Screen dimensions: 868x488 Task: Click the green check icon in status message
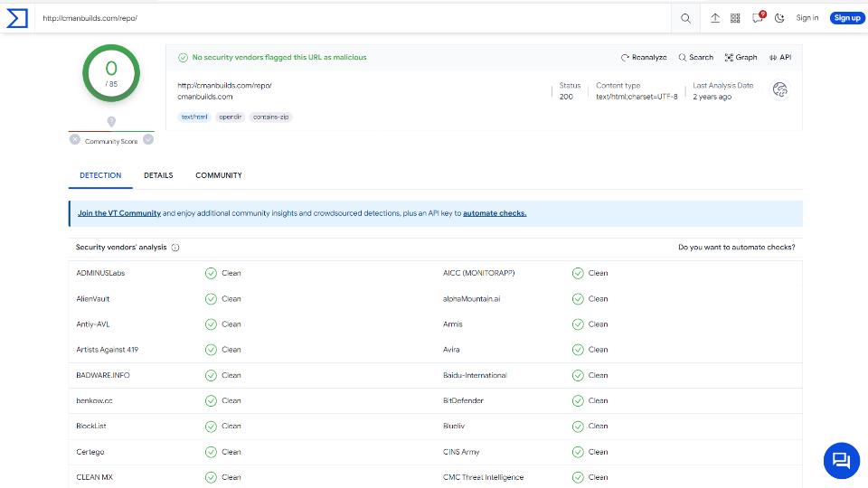pos(183,58)
